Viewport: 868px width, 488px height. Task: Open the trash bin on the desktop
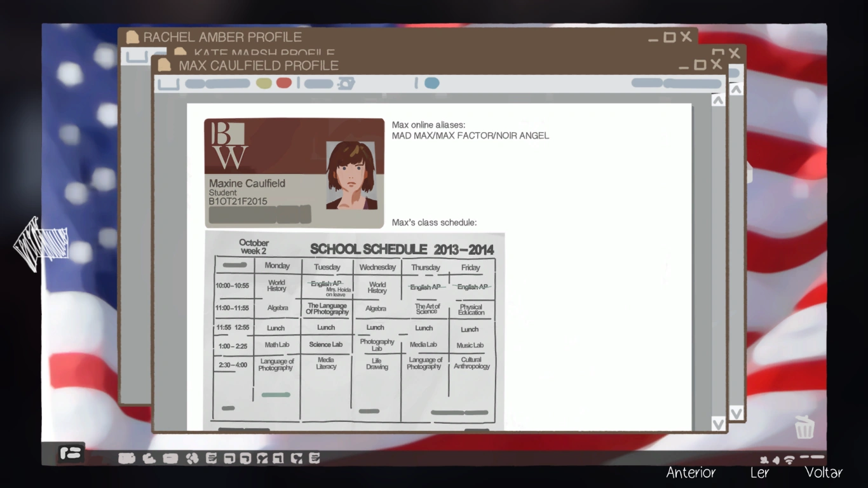pos(804,427)
